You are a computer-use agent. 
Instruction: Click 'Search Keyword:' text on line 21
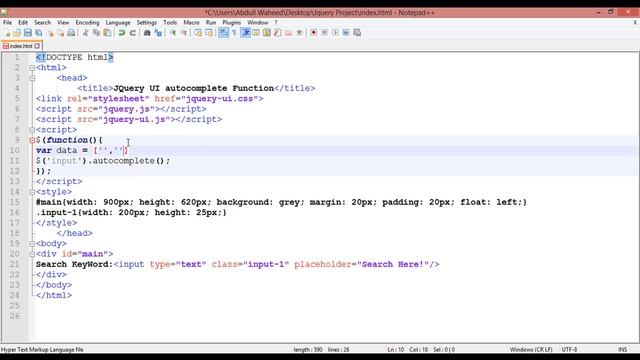(x=74, y=264)
